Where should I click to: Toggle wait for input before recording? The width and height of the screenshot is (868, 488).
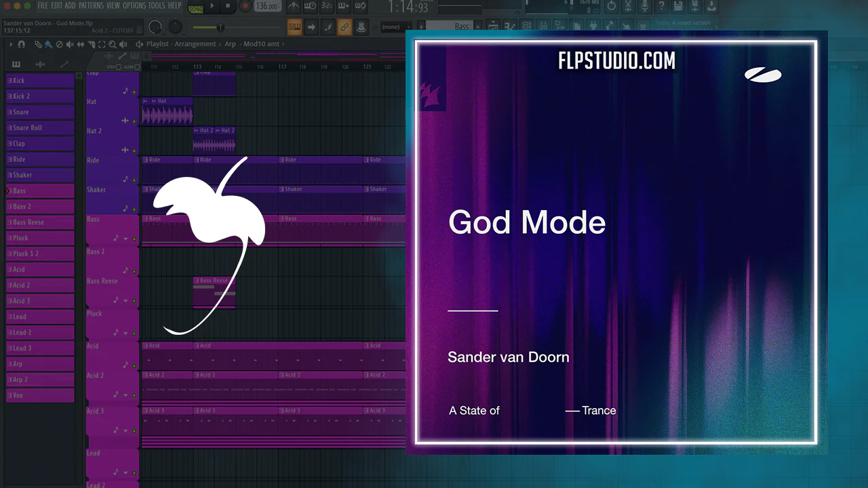[x=311, y=6]
